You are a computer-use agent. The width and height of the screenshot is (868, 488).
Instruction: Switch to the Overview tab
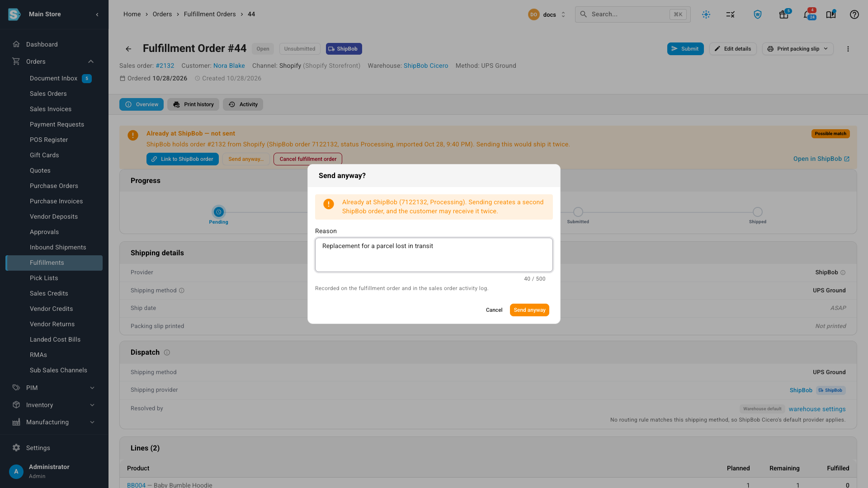[142, 104]
